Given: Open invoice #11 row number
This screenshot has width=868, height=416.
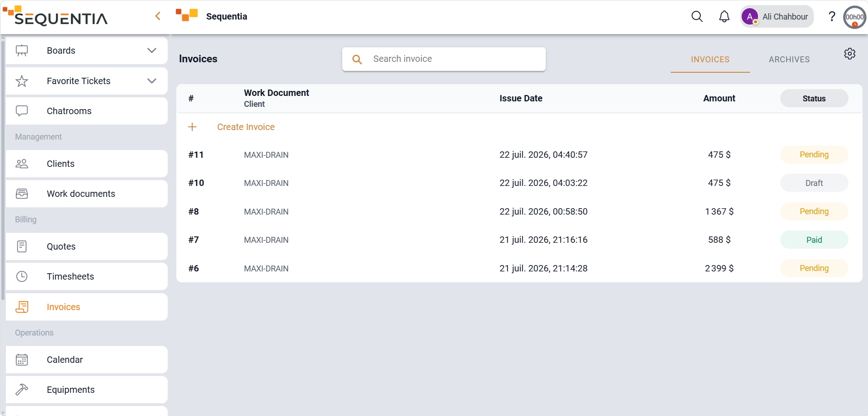Looking at the screenshot, I should point(196,155).
